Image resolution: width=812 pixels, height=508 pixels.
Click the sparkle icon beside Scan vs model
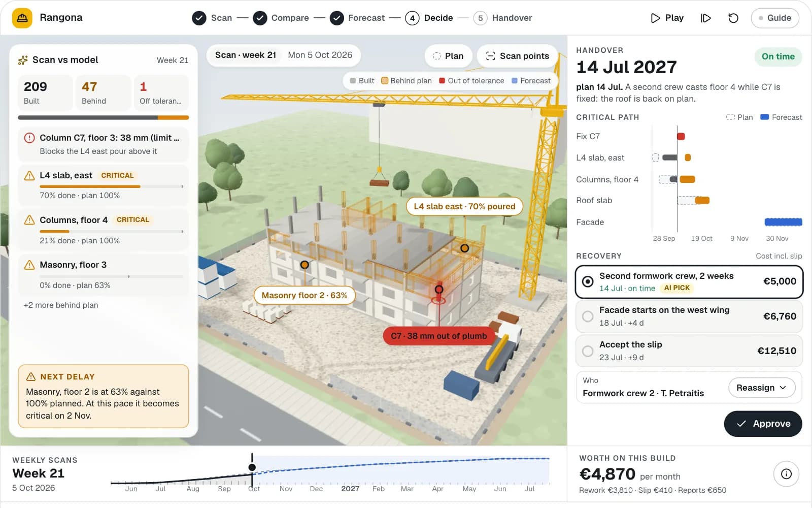(23, 60)
